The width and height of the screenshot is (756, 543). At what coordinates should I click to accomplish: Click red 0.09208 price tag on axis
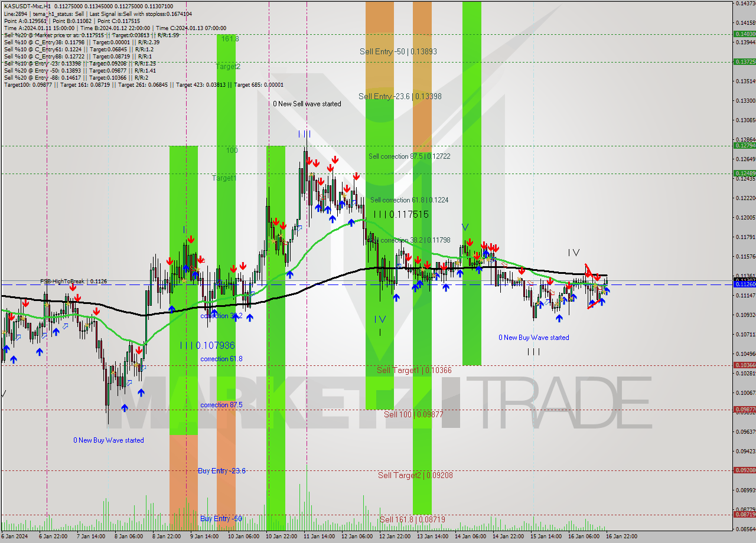tap(744, 470)
